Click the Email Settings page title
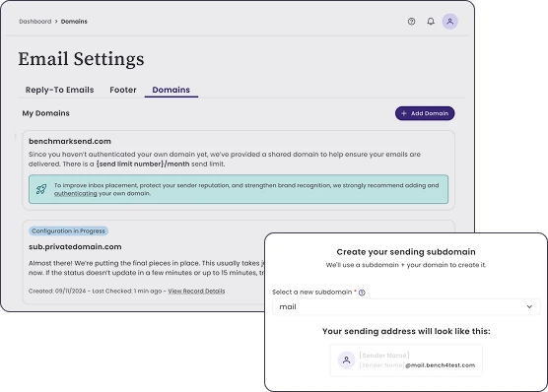Image resolution: width=548 pixels, height=392 pixels. (81, 59)
